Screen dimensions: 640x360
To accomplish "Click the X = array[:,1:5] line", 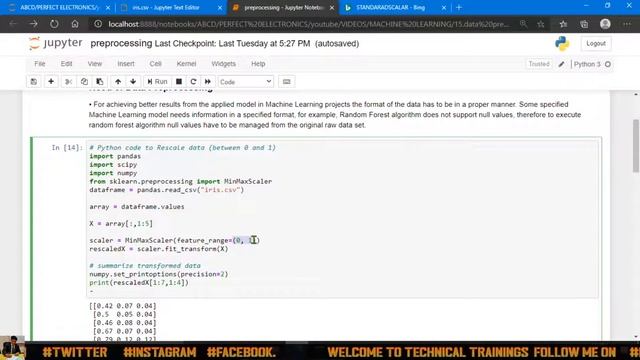I will 121,224.
